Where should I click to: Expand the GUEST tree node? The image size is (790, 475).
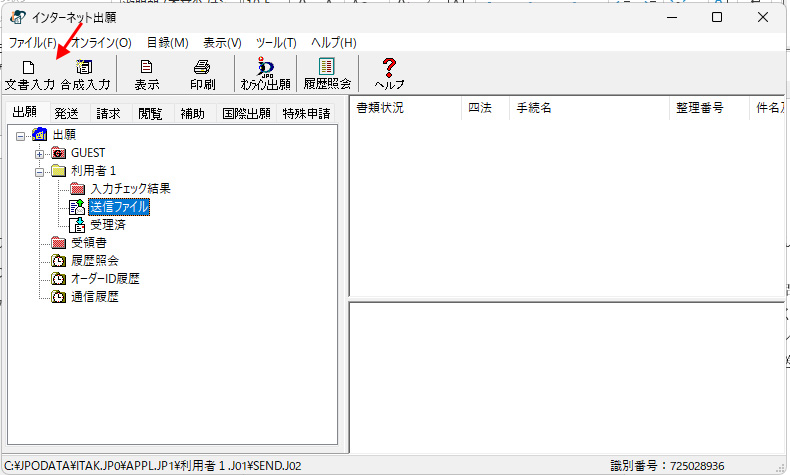39,153
